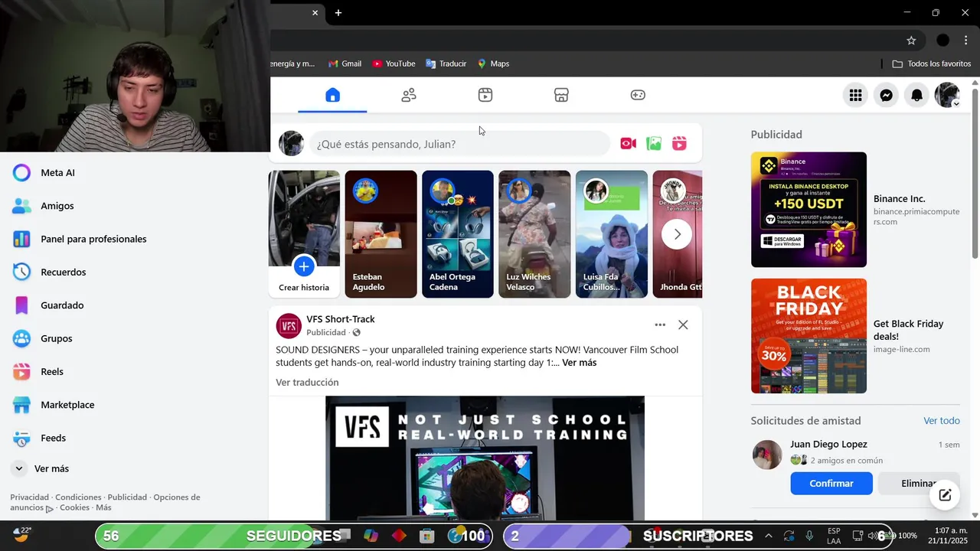Click Ver traducción on the VFS post
Viewport: 980px width, 551px height.
click(307, 383)
